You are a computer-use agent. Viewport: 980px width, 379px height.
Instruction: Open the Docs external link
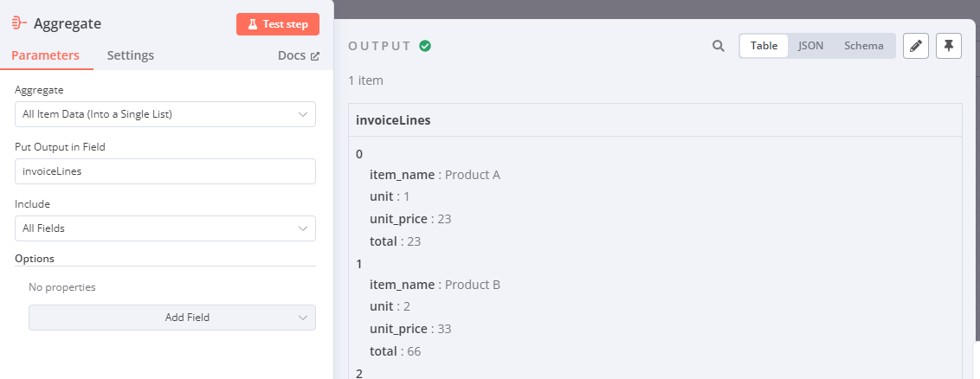[x=299, y=55]
